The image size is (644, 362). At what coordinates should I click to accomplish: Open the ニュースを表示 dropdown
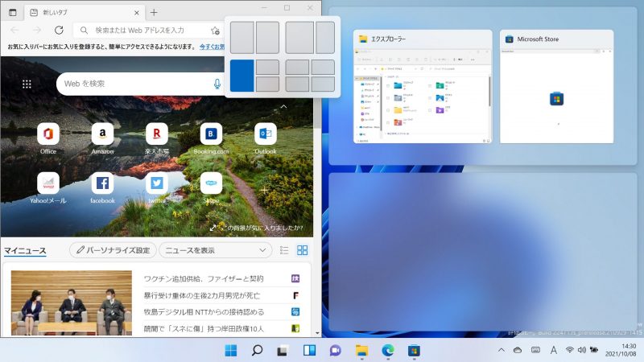tap(215, 250)
